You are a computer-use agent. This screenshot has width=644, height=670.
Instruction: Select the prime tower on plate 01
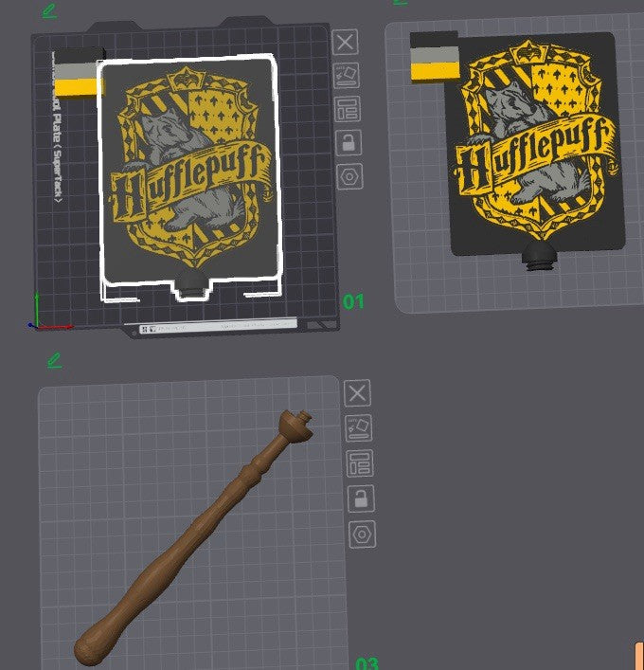point(79,73)
